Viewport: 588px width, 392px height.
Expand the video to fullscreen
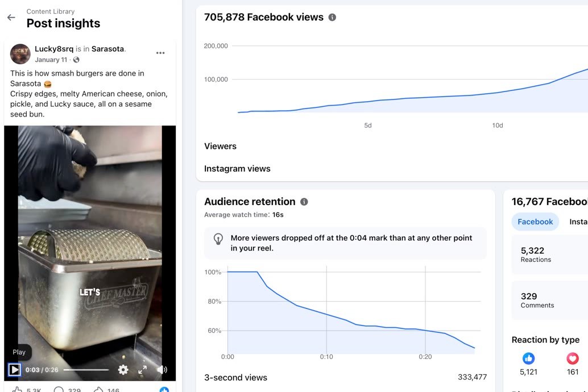(x=143, y=370)
